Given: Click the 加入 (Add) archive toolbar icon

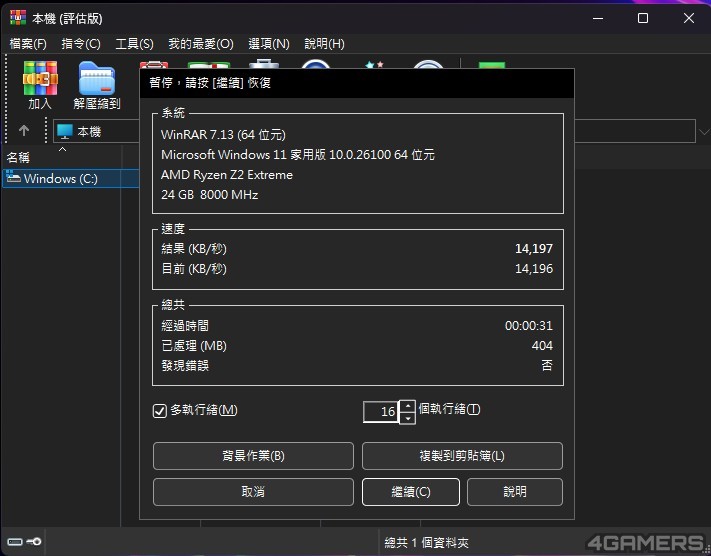Looking at the screenshot, I should (40, 80).
